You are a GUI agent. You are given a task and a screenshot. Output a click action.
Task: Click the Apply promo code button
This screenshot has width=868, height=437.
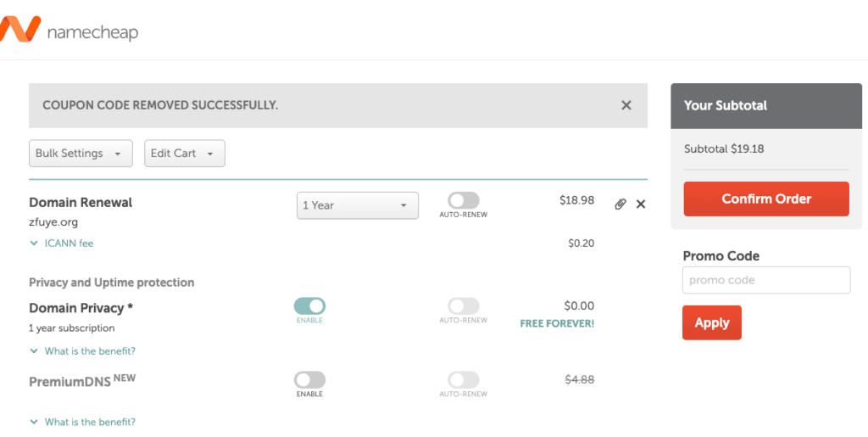tap(712, 323)
